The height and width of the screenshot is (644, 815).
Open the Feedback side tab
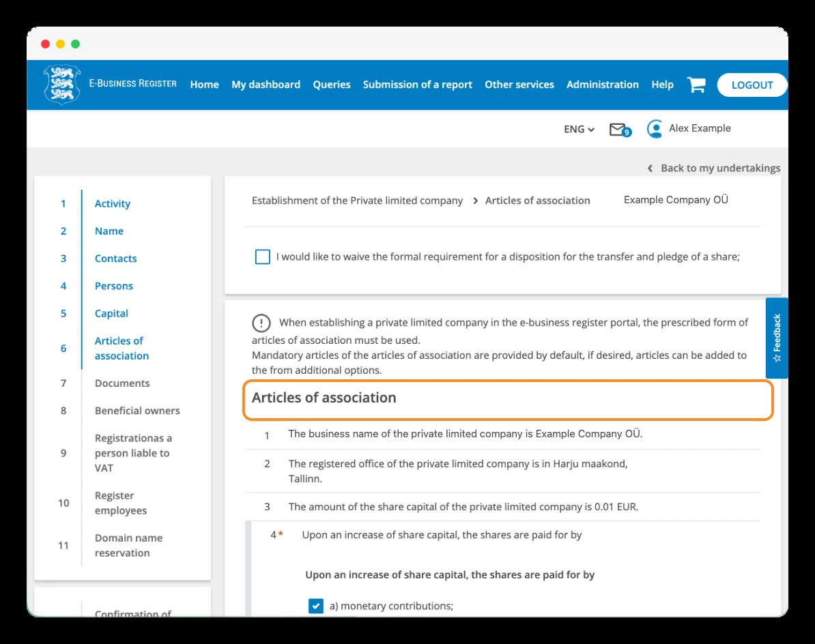(777, 338)
